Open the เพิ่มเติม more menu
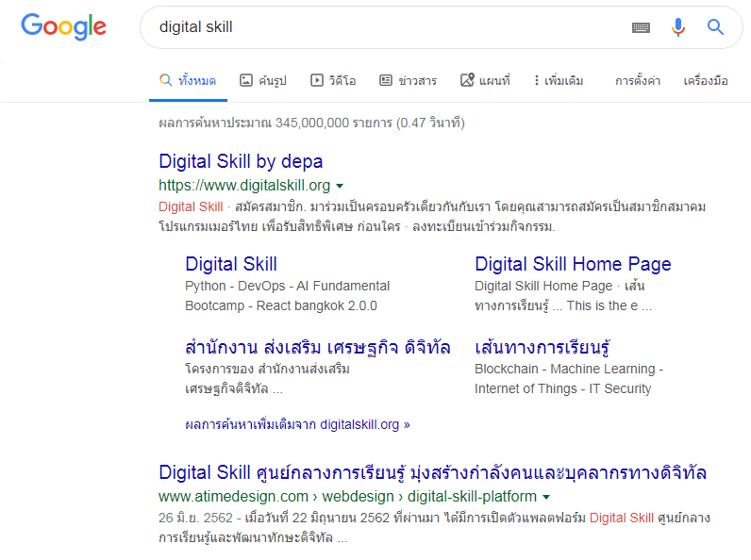 click(x=559, y=80)
